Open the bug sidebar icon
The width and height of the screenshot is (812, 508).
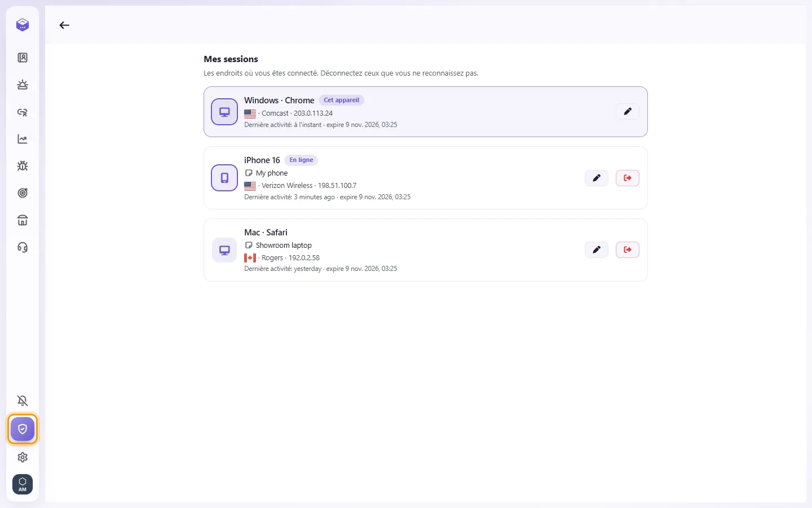pyautogui.click(x=23, y=166)
